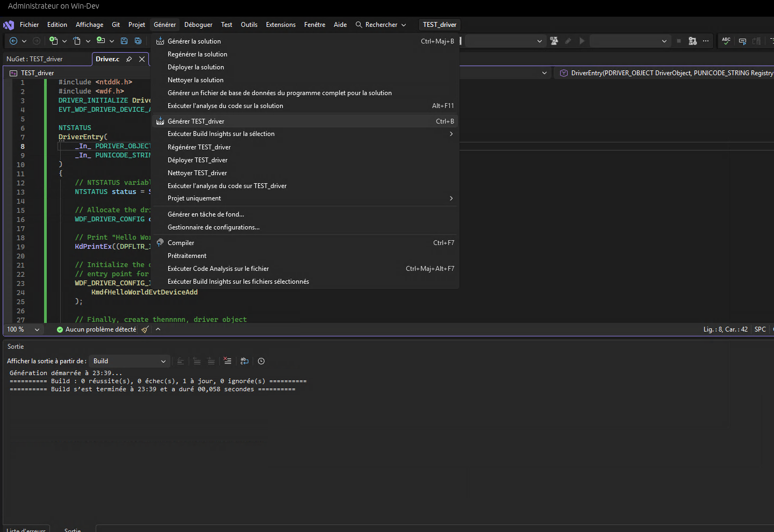Click the Git menu
Viewport: 774px width, 532px height.
point(116,25)
